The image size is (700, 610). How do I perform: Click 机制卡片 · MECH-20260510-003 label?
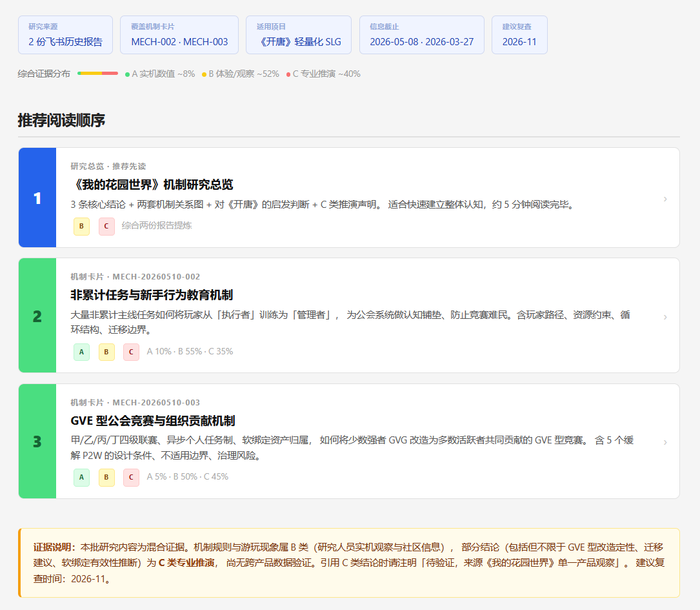click(x=135, y=402)
